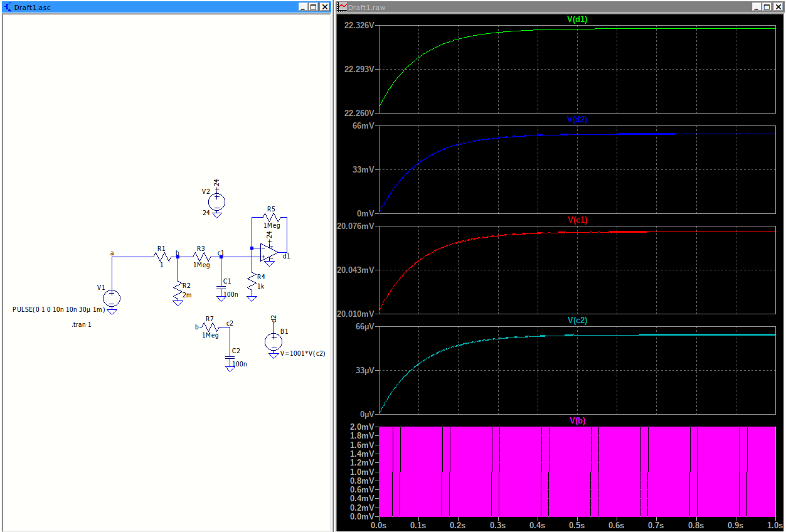Select capacitor C2 symbol
Screen dimensions: 786x532
point(230,358)
